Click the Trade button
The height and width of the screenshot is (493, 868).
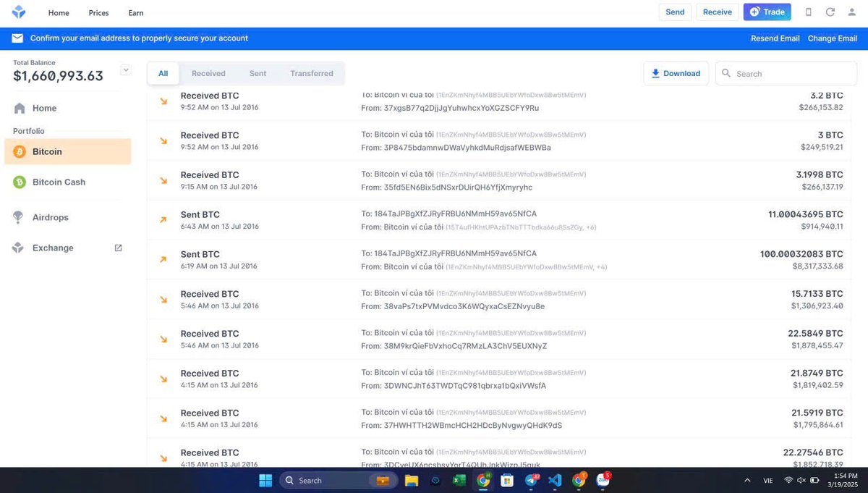click(767, 12)
